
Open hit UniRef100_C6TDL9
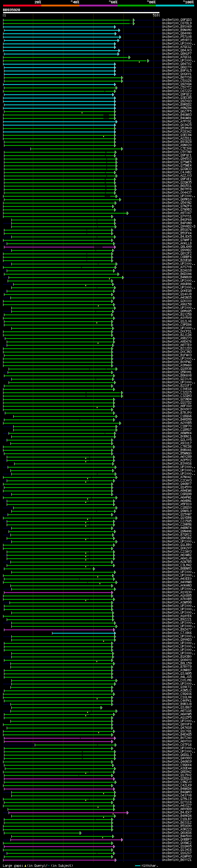tap(177, 23)
